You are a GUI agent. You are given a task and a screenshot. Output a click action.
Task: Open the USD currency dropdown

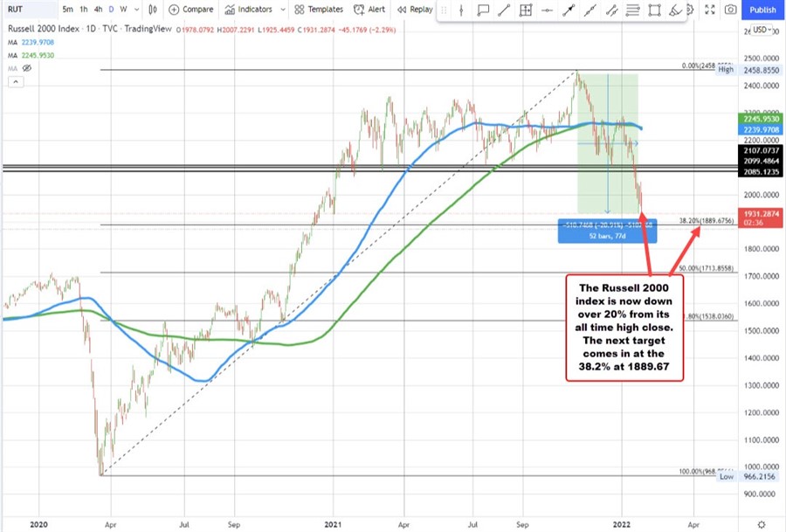coord(762,30)
